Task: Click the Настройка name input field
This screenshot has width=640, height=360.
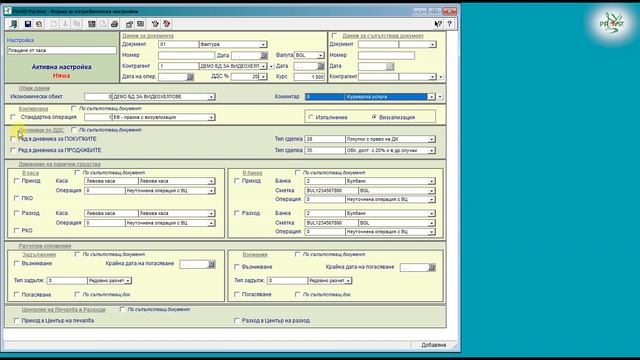Action: (x=62, y=50)
